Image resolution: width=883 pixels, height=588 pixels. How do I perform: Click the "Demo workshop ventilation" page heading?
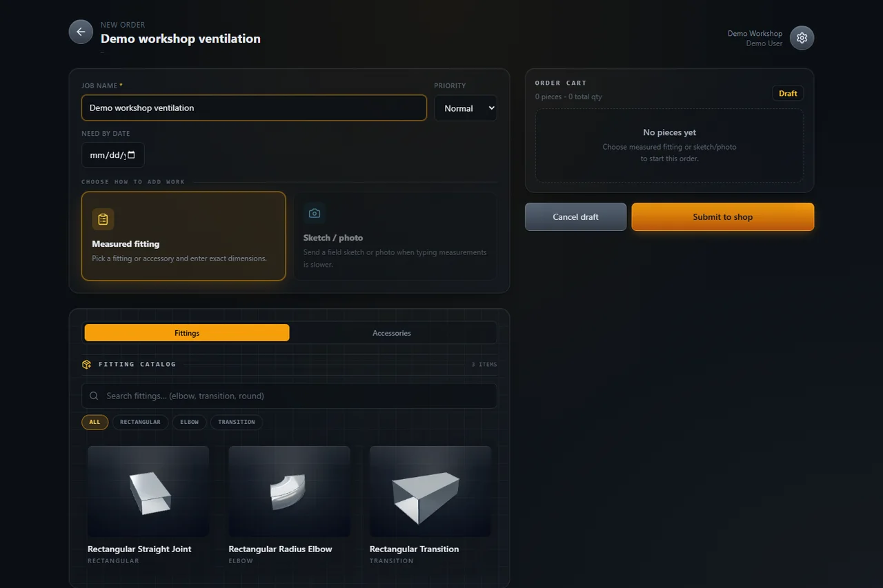pyautogui.click(x=181, y=39)
